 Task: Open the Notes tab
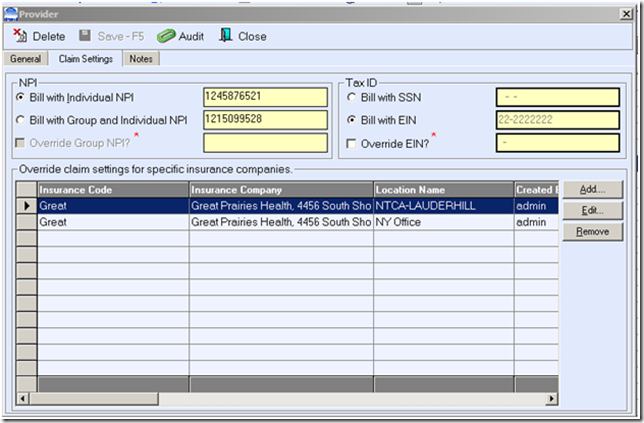(x=141, y=59)
